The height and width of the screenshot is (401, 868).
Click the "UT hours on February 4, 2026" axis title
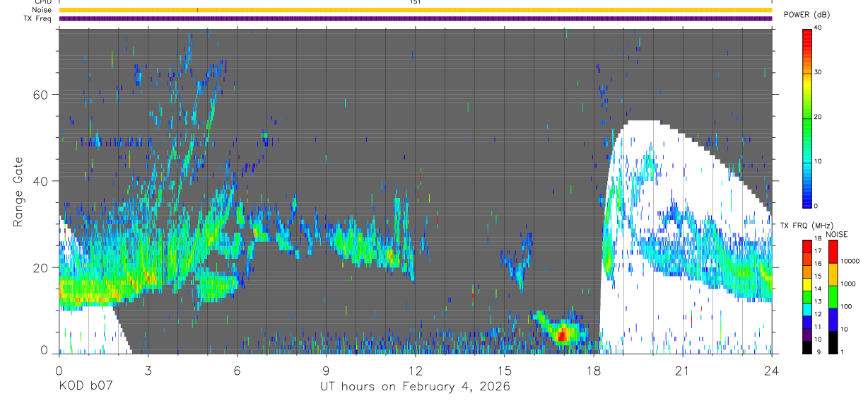pos(415,386)
